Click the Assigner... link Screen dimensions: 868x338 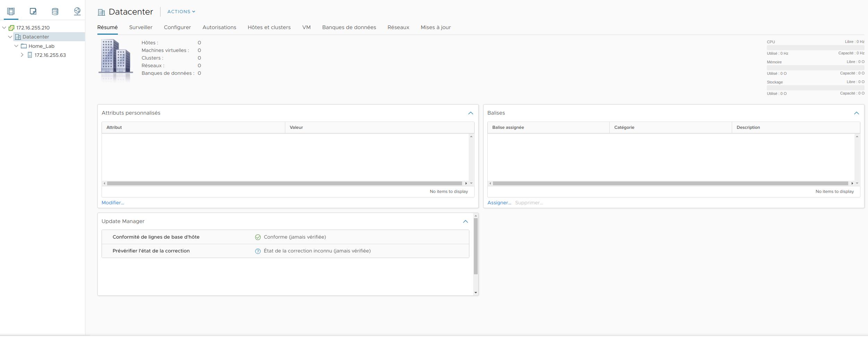tap(499, 203)
